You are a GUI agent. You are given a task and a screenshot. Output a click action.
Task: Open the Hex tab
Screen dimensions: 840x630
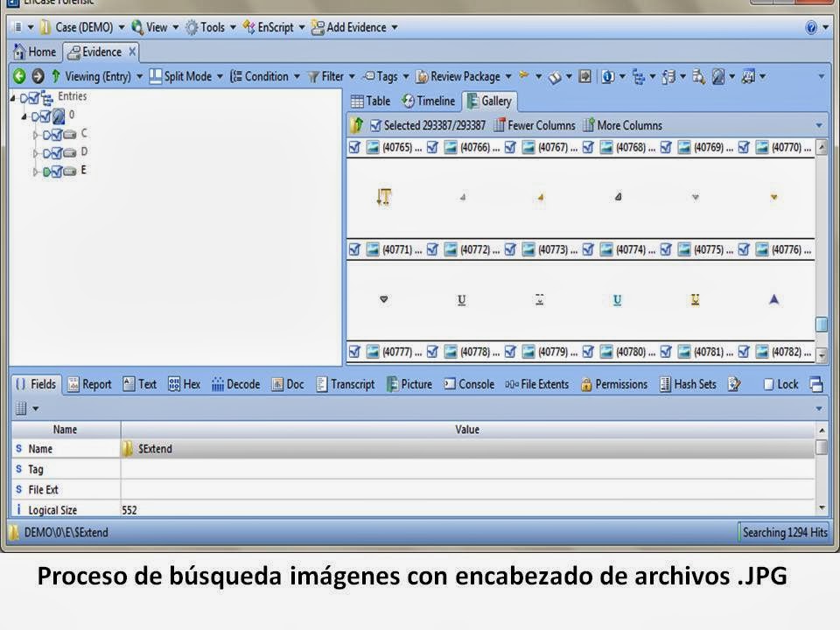pos(185,384)
